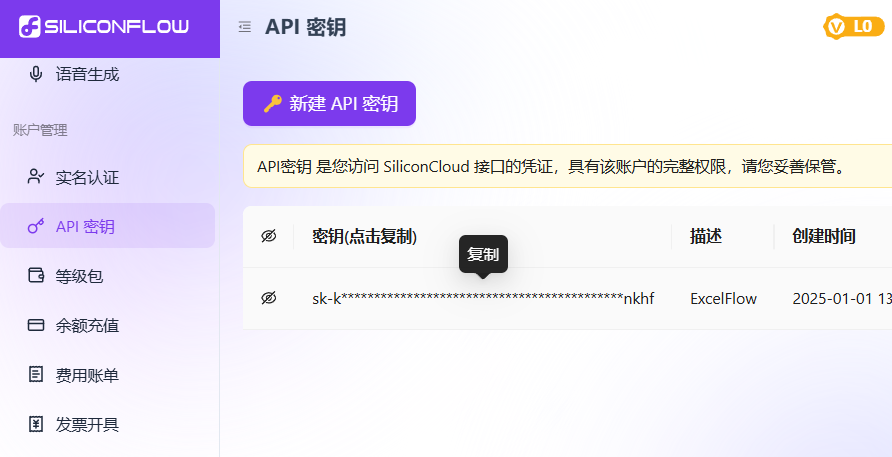Open the L0 level badge
This screenshot has height=457, width=892.
click(853, 27)
